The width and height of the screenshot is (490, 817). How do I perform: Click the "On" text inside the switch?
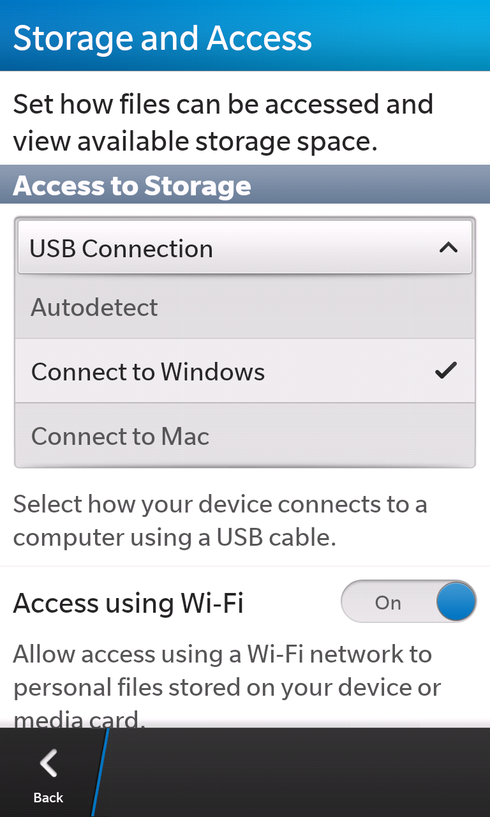(x=388, y=603)
